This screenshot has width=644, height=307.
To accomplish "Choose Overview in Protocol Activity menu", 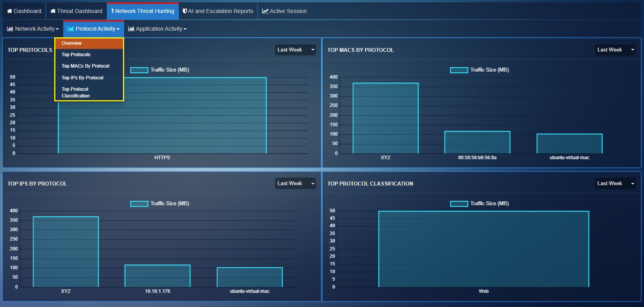I will (x=89, y=43).
